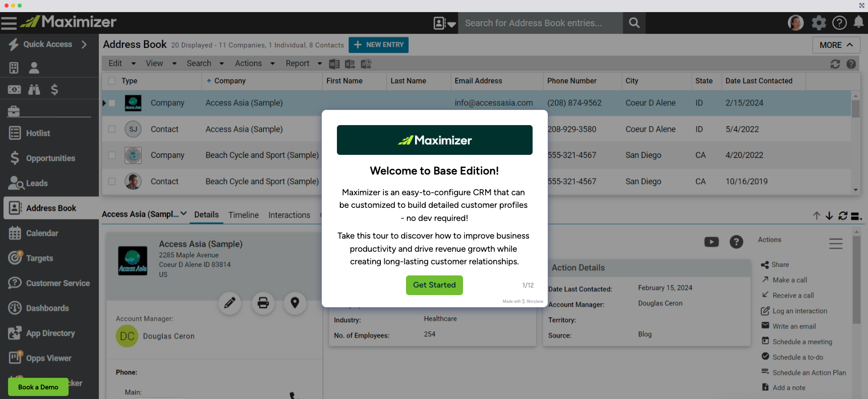
Task: Switch to the Details tab
Action: (x=206, y=214)
